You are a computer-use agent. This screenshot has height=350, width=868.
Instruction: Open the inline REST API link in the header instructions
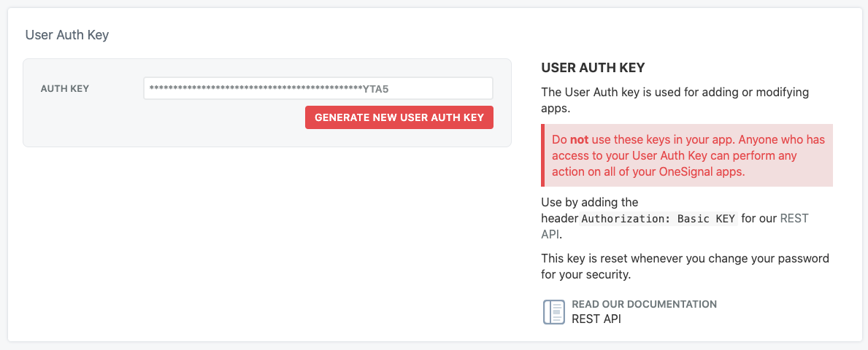coord(675,225)
